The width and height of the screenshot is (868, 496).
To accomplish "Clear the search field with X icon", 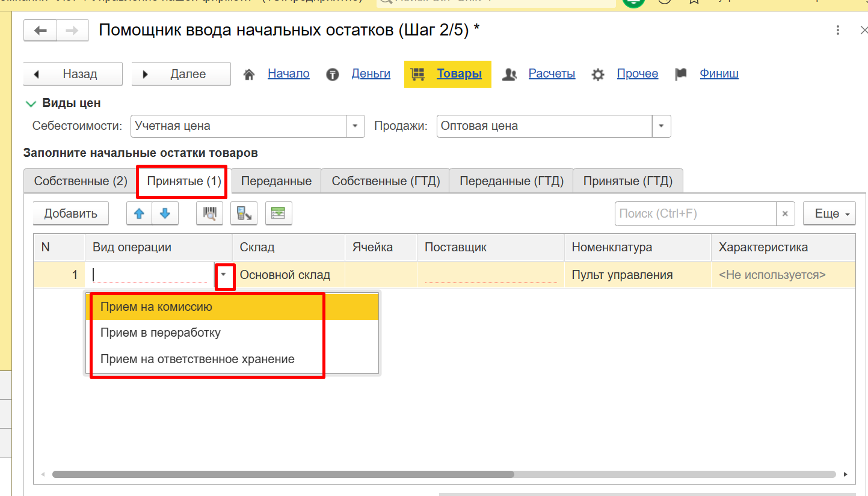I will (x=785, y=213).
